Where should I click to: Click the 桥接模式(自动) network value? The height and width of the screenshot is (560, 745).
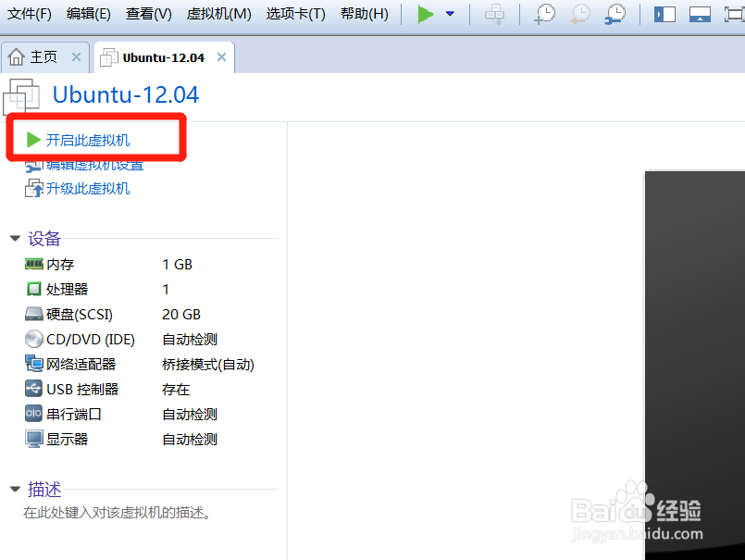coord(208,364)
